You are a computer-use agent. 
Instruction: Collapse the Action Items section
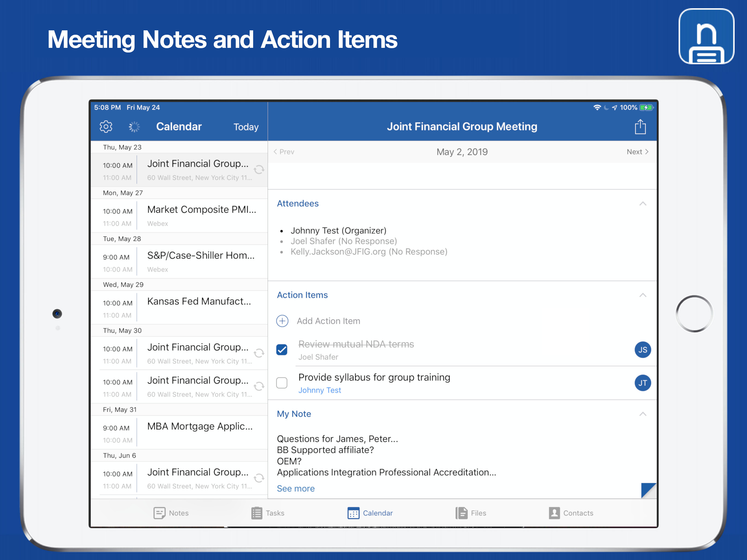click(x=643, y=295)
